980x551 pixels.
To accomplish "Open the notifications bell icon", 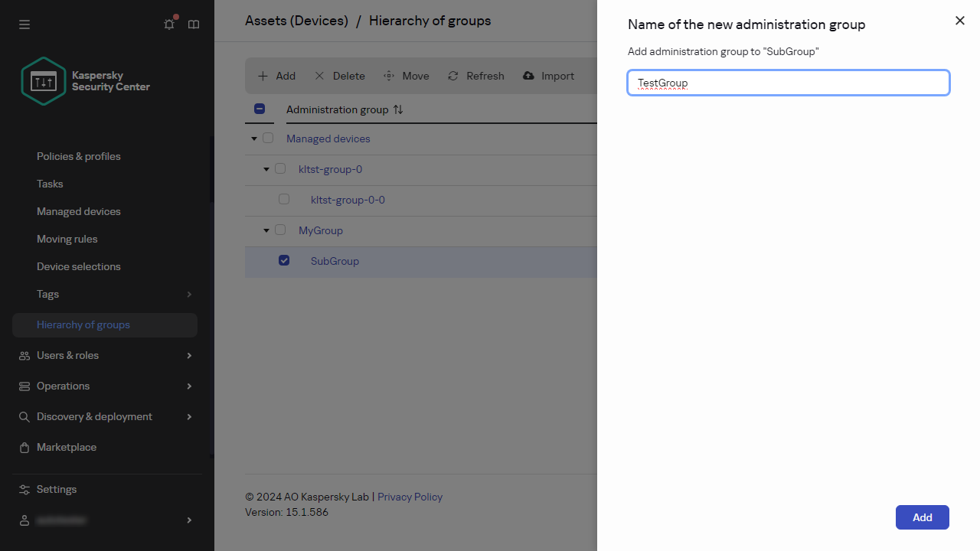I will point(169,24).
